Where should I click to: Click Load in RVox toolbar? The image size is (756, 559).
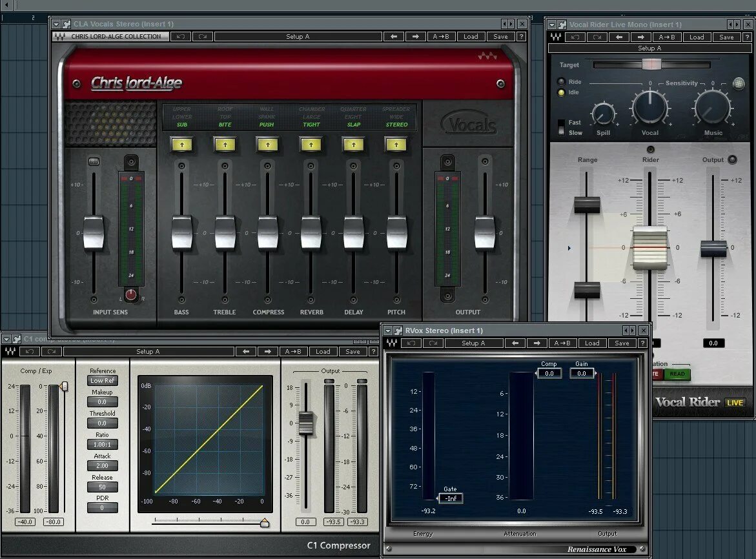pos(592,343)
